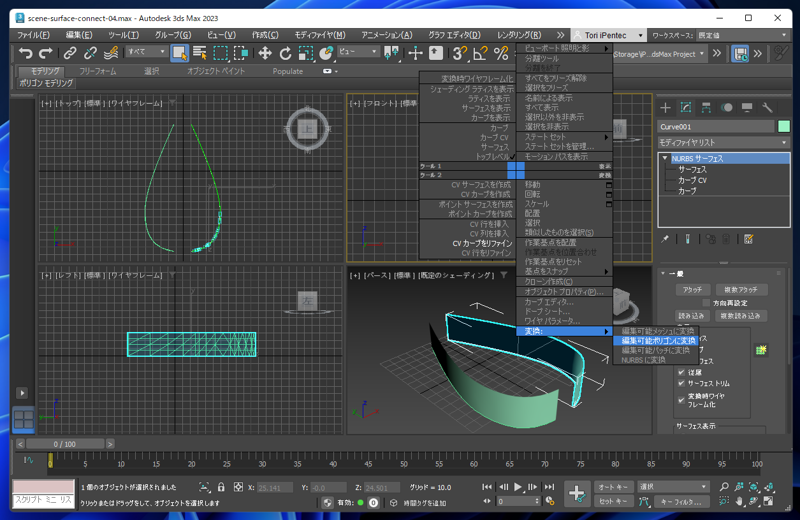Click オブジェクト プロパティ(P) in quad menu
The height and width of the screenshot is (520, 800).
pyautogui.click(x=565, y=292)
